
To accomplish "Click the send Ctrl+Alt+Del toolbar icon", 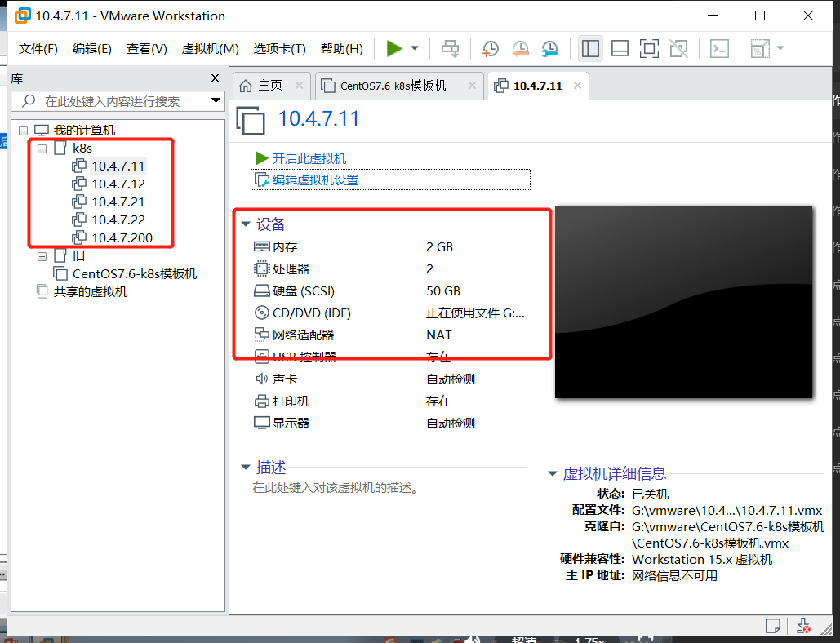I will point(451,49).
